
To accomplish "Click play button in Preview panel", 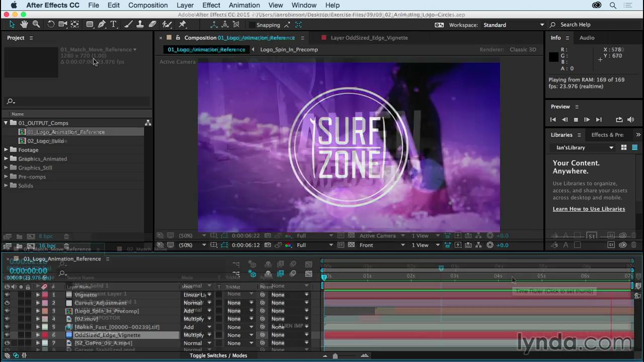I will click(x=587, y=120).
